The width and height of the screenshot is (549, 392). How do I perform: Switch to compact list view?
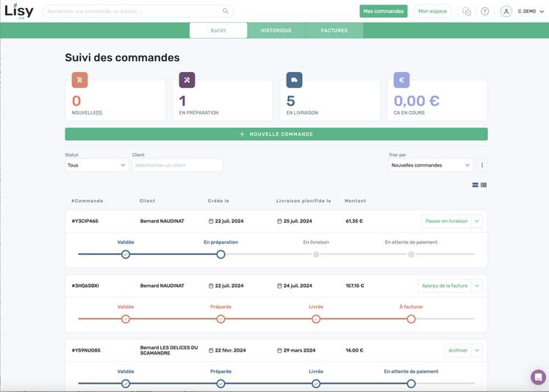[484, 185]
